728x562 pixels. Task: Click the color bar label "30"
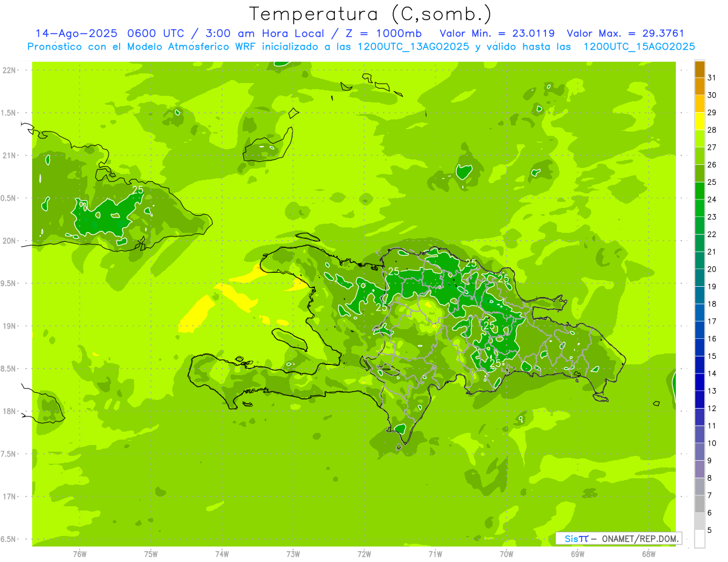point(712,95)
